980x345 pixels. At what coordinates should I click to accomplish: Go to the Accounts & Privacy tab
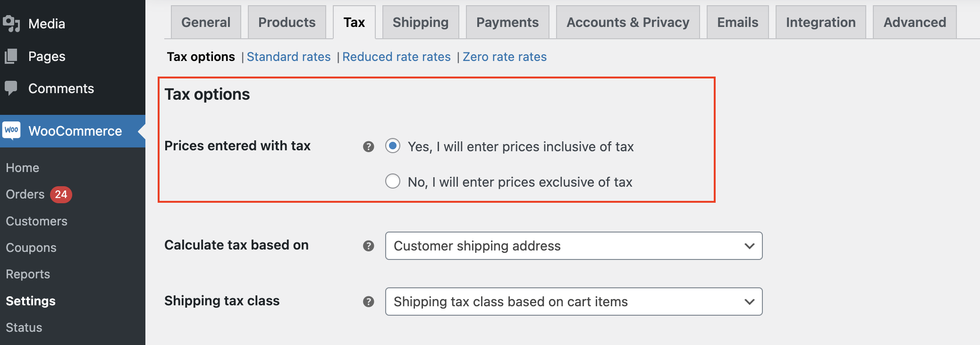628,22
